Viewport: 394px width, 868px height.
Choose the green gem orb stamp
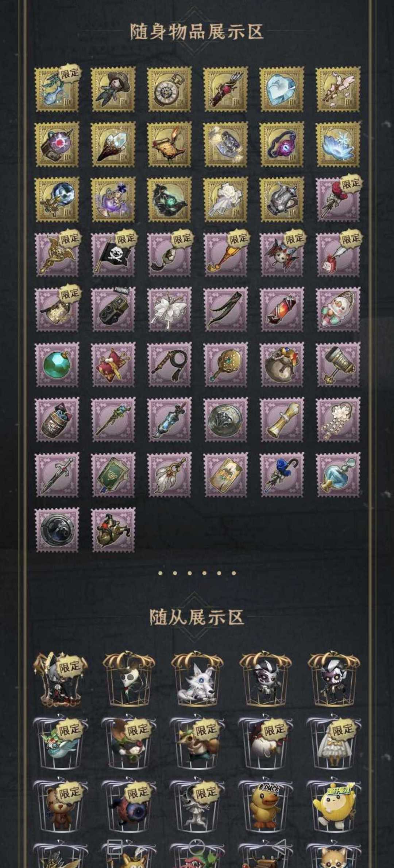pyautogui.click(x=57, y=364)
